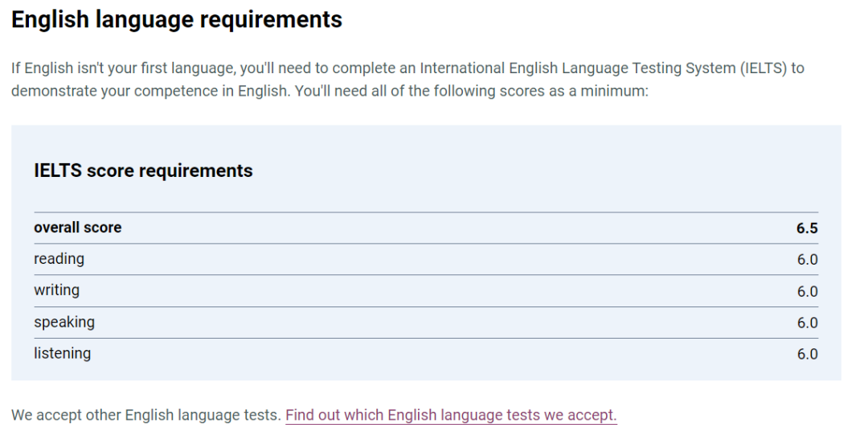Select the overall score row label
This screenshot has height=440, width=868.
coord(77,228)
